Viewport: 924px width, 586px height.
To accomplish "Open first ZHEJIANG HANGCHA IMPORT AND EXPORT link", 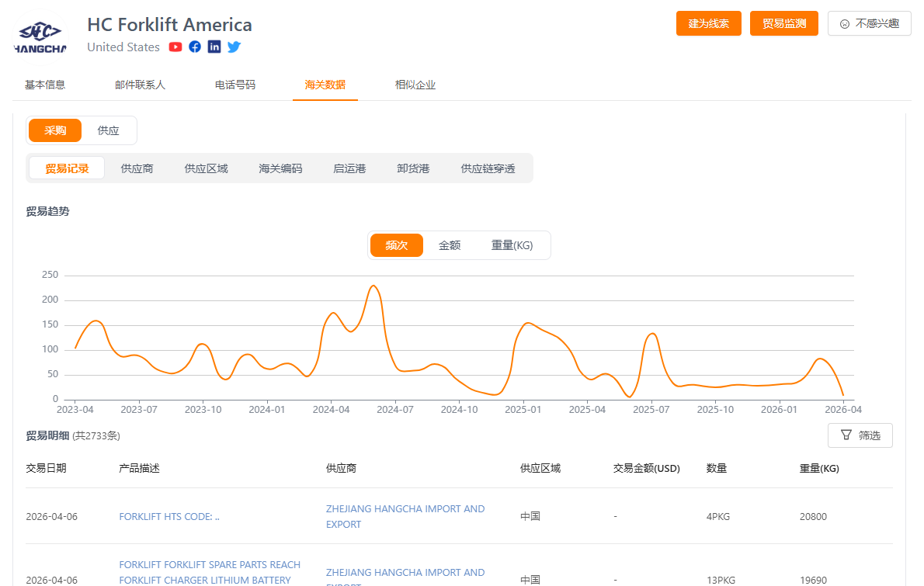I will point(405,516).
